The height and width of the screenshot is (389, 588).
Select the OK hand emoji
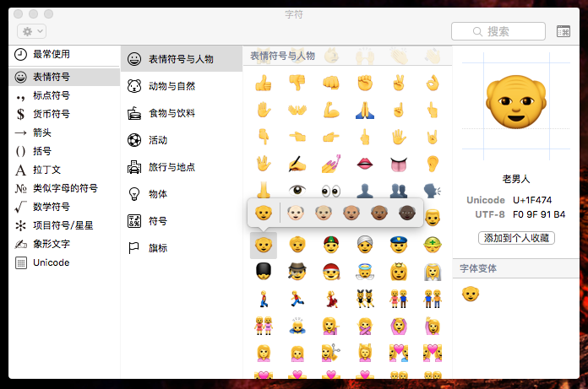(433, 84)
